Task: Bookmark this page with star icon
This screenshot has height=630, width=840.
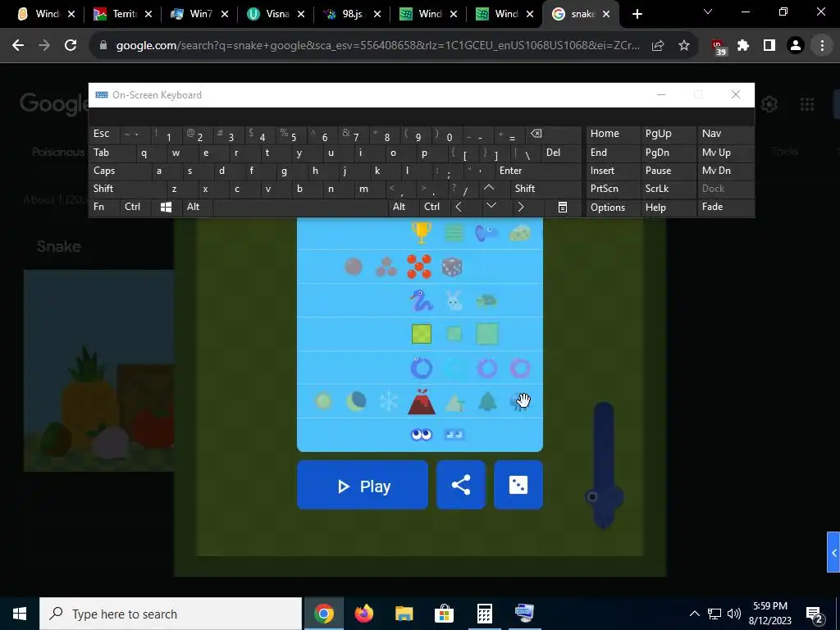Action: click(684, 46)
